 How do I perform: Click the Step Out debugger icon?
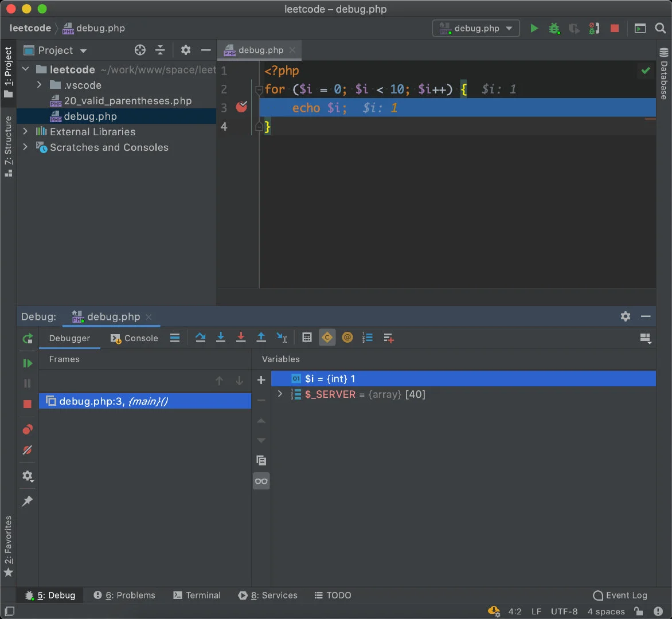[x=261, y=338]
